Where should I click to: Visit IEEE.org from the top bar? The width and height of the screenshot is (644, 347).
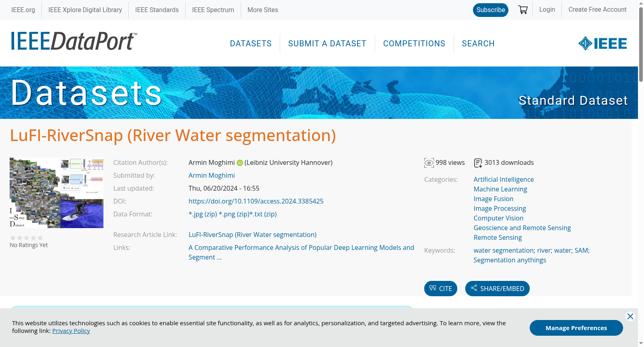point(23,10)
